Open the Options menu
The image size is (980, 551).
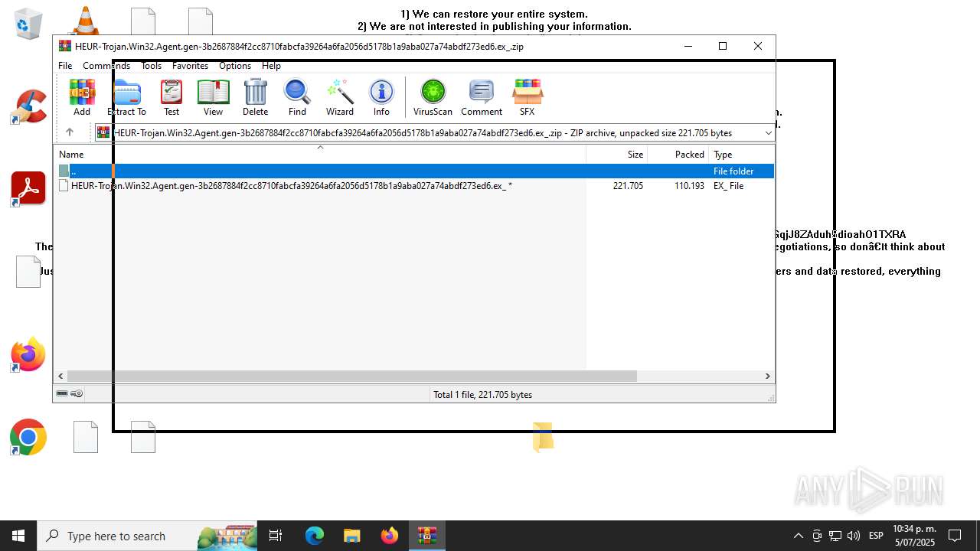click(x=234, y=66)
